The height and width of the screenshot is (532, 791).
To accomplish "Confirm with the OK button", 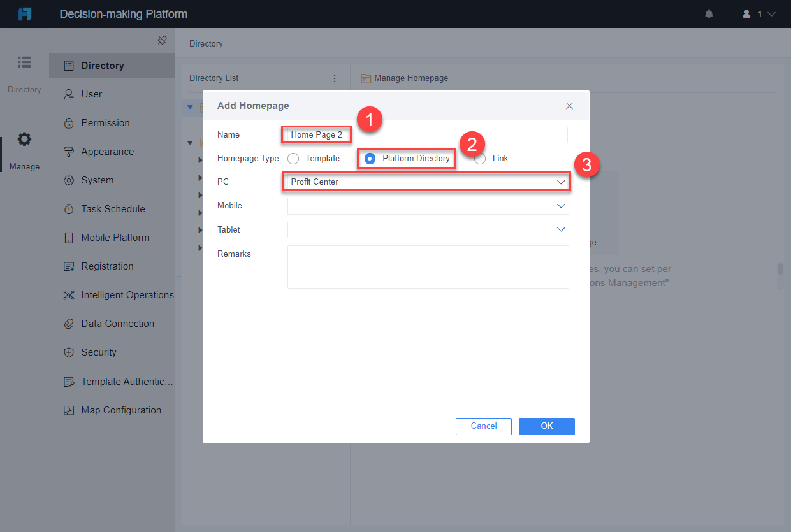I will coord(546,426).
